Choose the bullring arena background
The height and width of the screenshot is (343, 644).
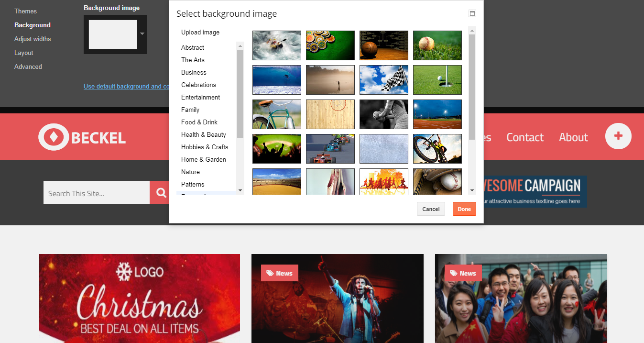tap(277, 181)
